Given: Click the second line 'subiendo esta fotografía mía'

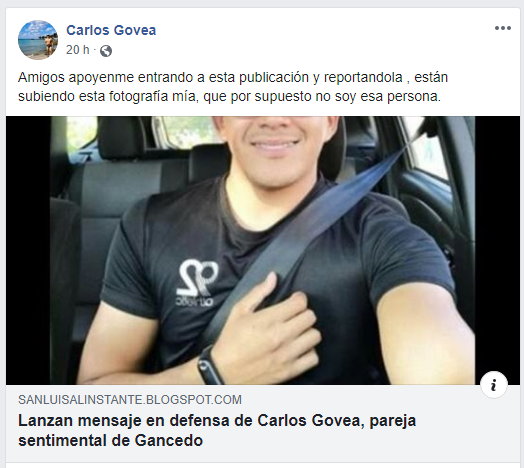Looking at the screenshot, I should (229, 97).
